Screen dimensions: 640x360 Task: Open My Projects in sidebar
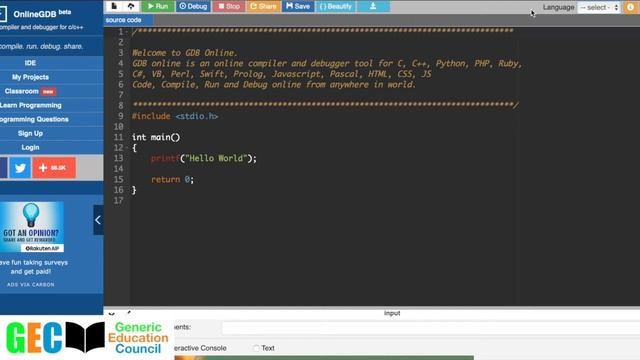pos(30,77)
